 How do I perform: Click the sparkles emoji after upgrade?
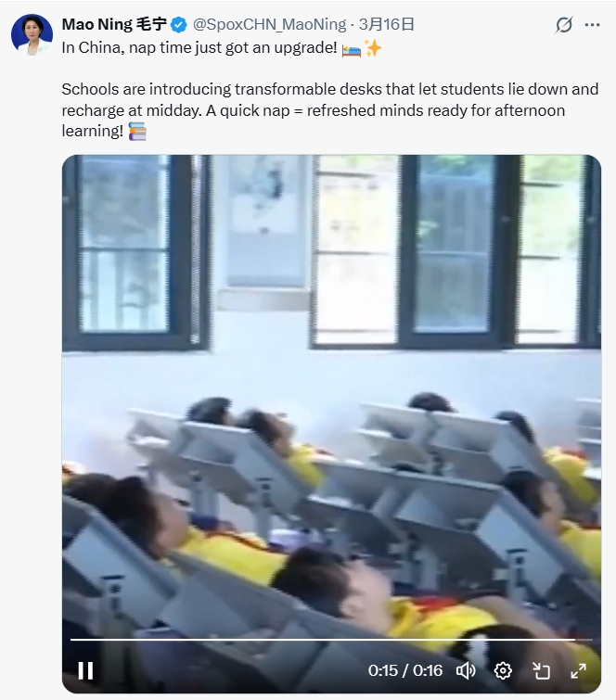[373, 48]
